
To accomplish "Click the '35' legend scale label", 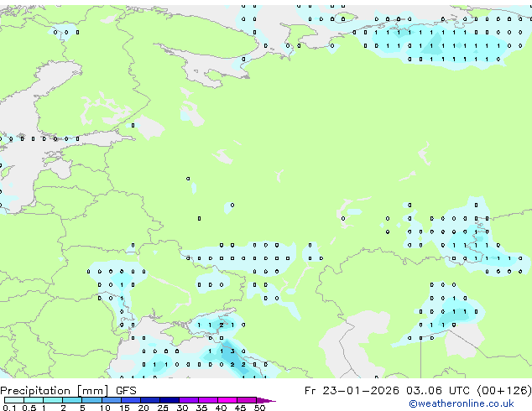I will [x=201, y=408].
